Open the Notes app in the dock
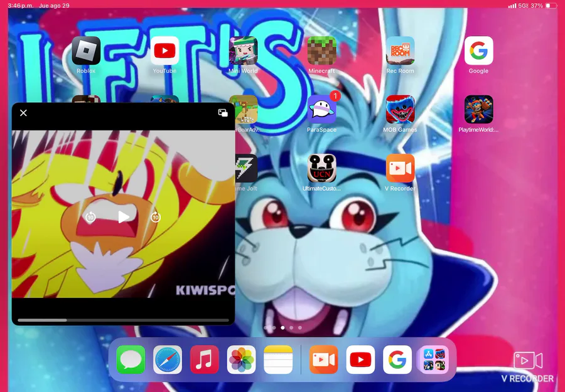The height and width of the screenshot is (392, 565). pos(278,359)
